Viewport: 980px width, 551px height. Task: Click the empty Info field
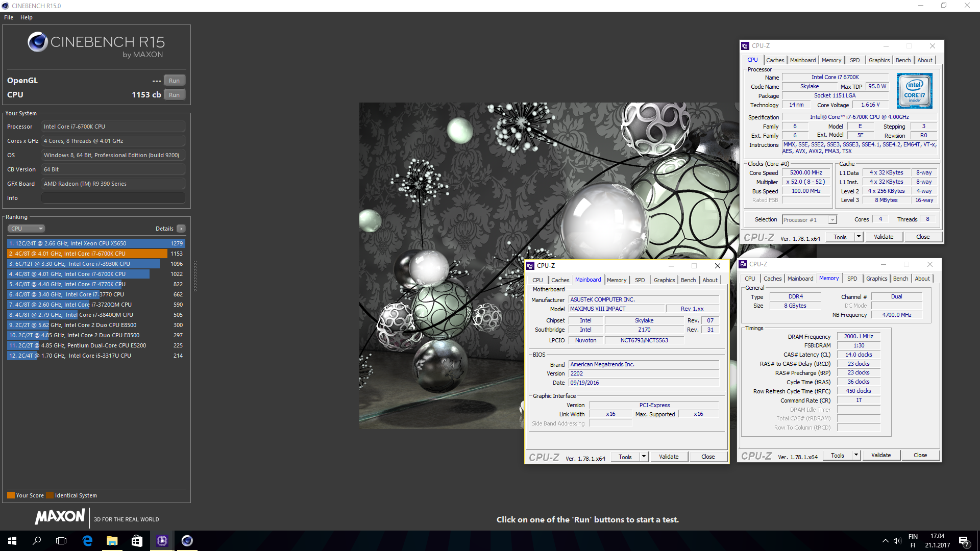click(113, 198)
